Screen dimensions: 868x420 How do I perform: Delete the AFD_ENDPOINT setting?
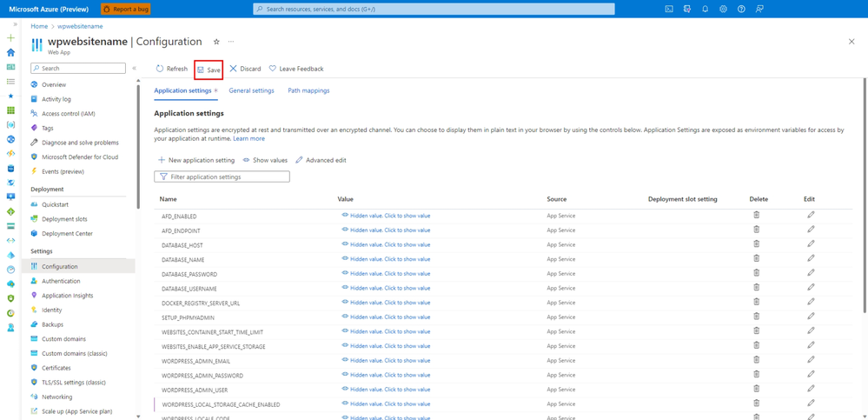756,230
